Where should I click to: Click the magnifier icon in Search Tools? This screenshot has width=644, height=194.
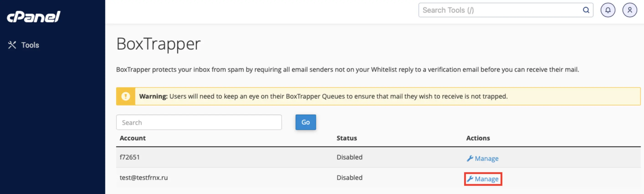point(586,10)
